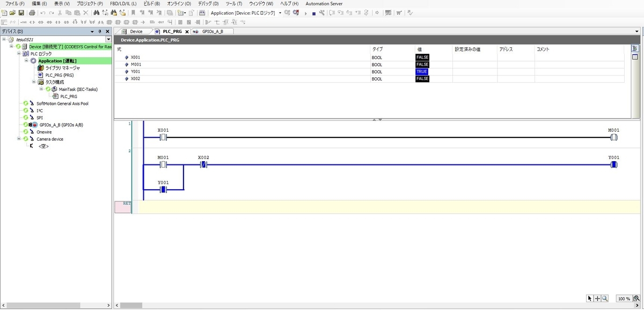Screen dimensions: 644x310
Task: Click the toggle bookmark toolbar icon
Action: click(133, 12)
